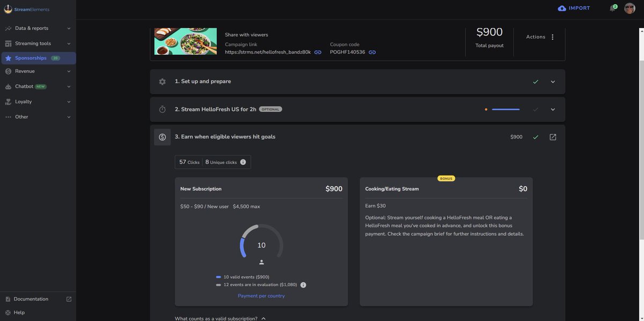Show info about unique clicks
The width and height of the screenshot is (644, 321).
pyautogui.click(x=243, y=162)
